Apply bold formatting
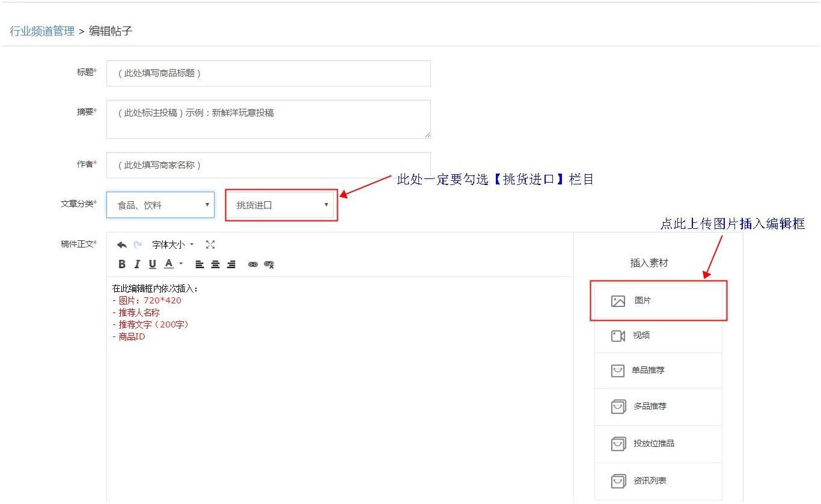 pyautogui.click(x=122, y=264)
